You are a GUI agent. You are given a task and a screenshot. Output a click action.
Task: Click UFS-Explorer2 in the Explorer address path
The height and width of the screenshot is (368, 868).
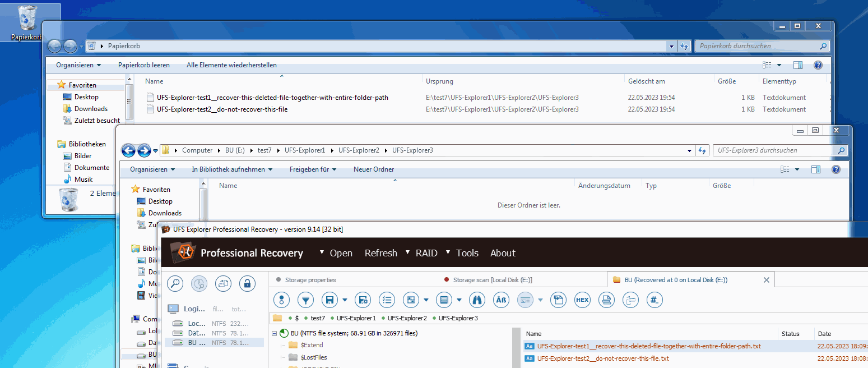click(x=359, y=150)
